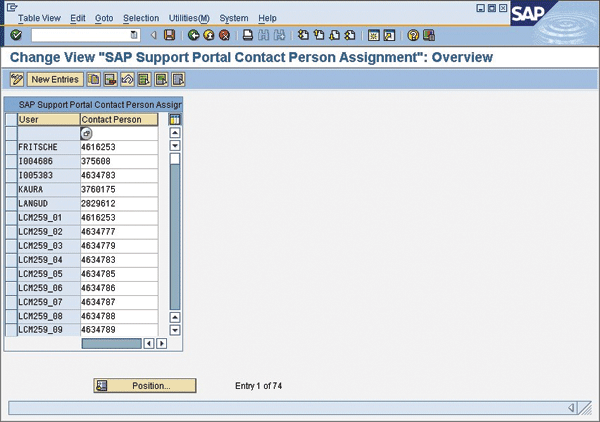Click the Find binoculars icon
600x422 pixels.
pos(264,35)
